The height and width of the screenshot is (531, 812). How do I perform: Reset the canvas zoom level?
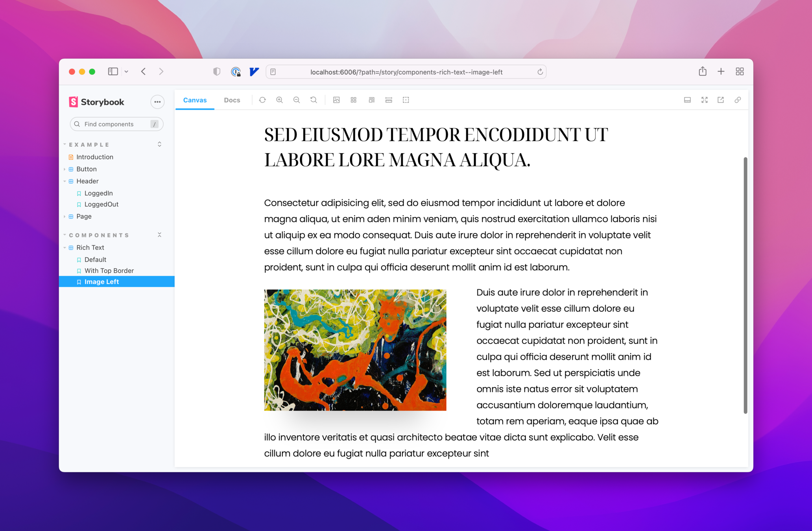tap(314, 100)
